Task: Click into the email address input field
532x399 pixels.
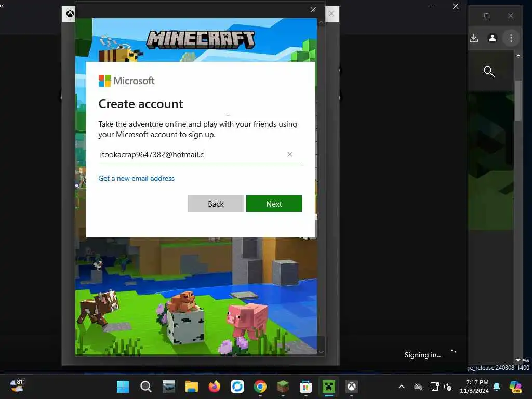Action: (200, 155)
